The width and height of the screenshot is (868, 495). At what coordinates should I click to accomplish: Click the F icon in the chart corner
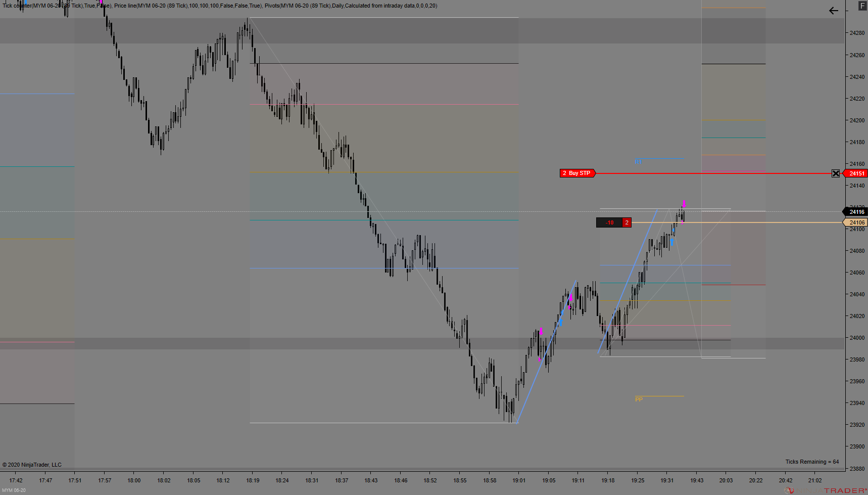862,6
